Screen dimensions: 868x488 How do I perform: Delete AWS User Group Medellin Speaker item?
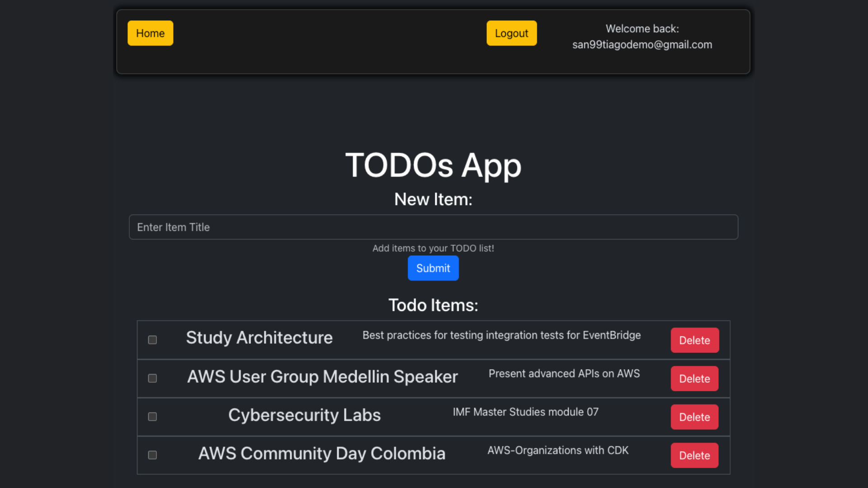point(694,379)
